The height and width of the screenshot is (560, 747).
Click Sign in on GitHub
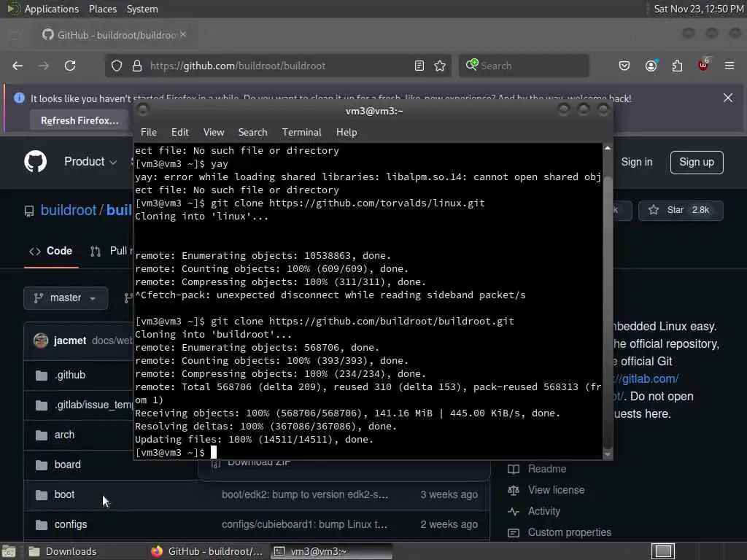[636, 162]
